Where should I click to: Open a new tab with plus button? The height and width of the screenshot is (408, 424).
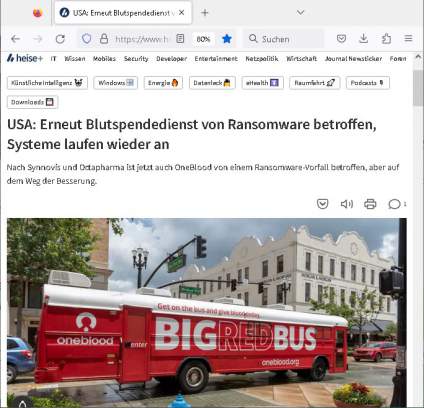click(205, 13)
